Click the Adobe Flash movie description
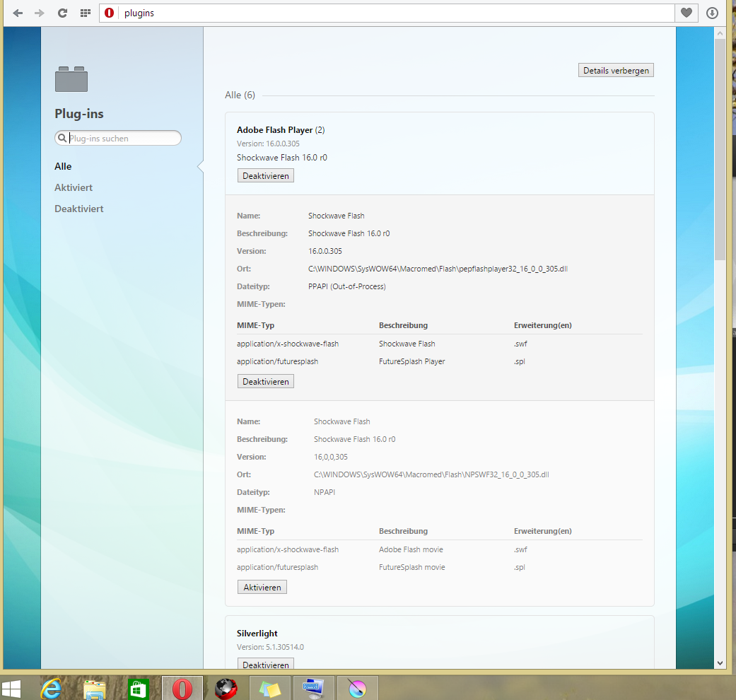The height and width of the screenshot is (700, 736). pos(411,549)
